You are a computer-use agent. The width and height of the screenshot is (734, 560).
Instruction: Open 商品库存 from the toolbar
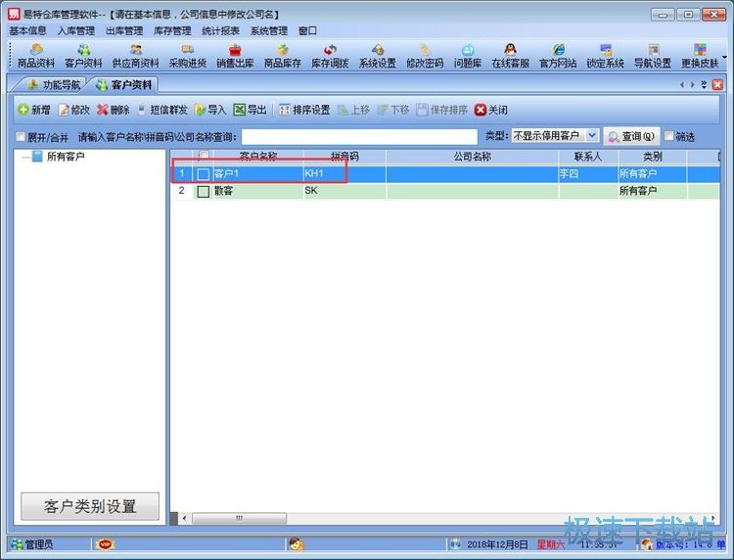pyautogui.click(x=282, y=56)
